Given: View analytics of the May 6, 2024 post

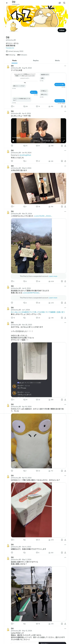Looking at the screenshot, I should point(51,207).
